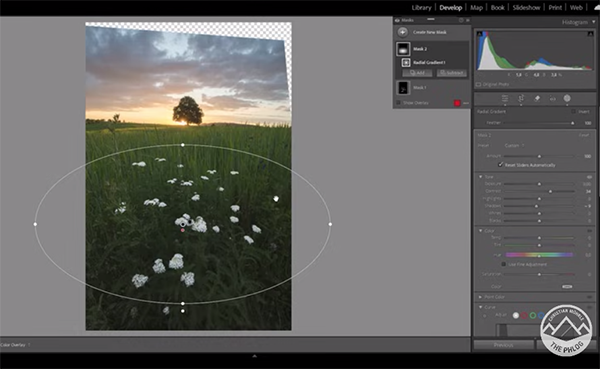Enable Use Fine Adjustment checkbox
The image size is (600, 369).
[504, 264]
